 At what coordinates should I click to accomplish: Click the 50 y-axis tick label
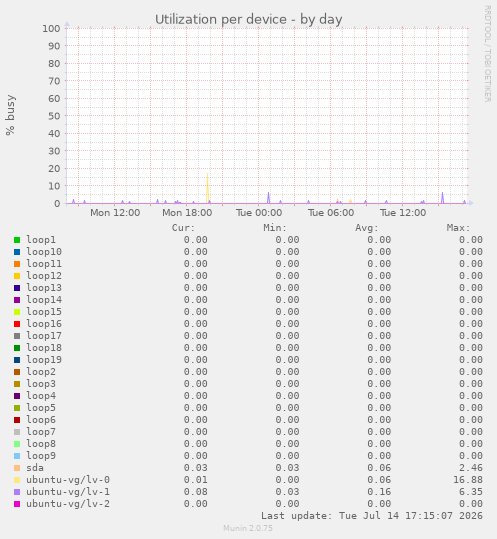tap(54, 116)
